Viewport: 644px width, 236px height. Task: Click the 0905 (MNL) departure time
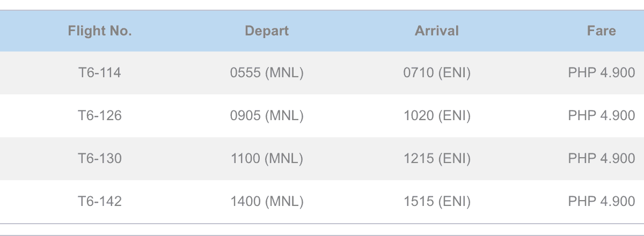[267, 116]
